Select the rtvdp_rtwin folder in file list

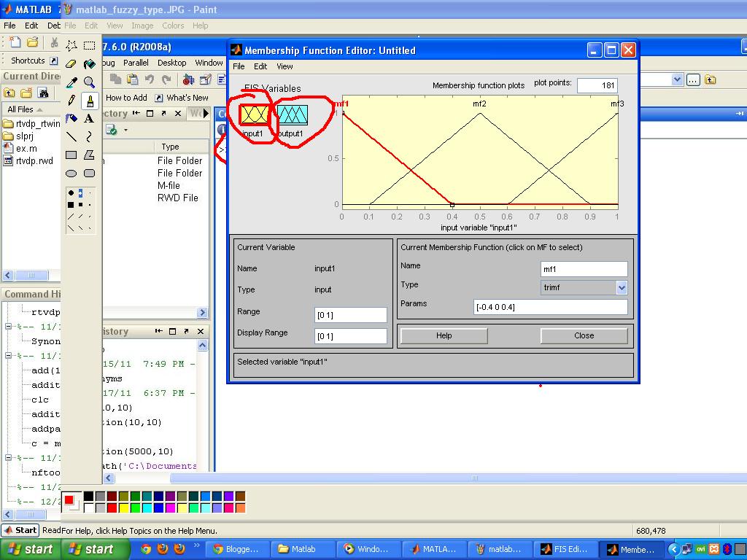31,124
